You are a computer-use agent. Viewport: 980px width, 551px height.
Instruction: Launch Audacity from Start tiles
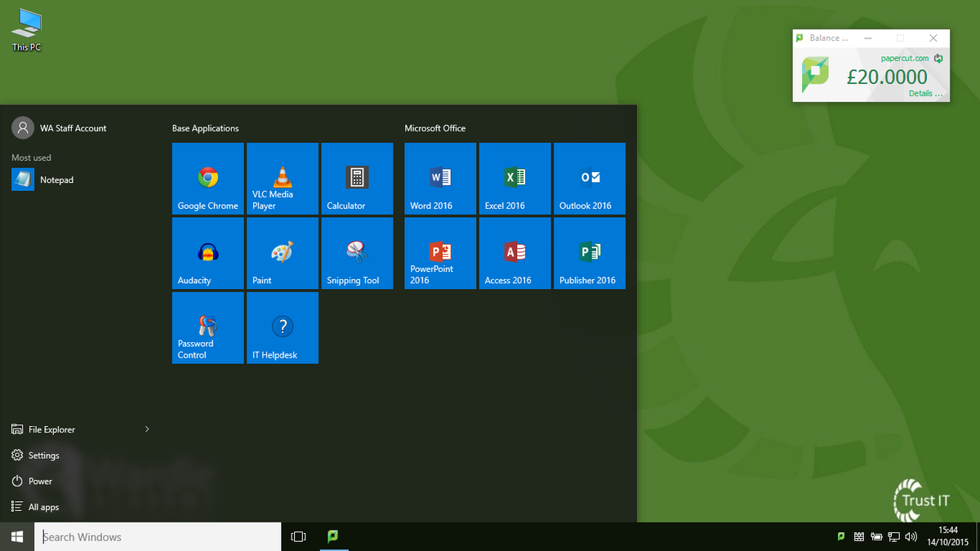coord(208,253)
